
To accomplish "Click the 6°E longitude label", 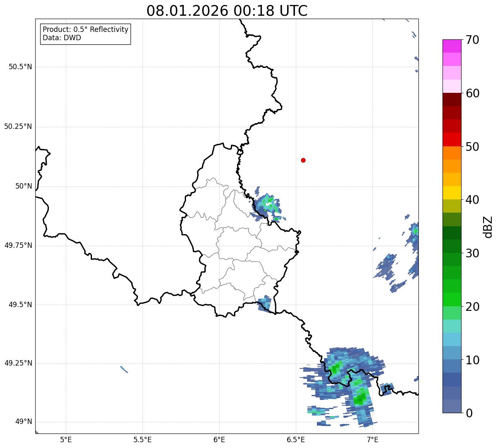I will point(219,440).
